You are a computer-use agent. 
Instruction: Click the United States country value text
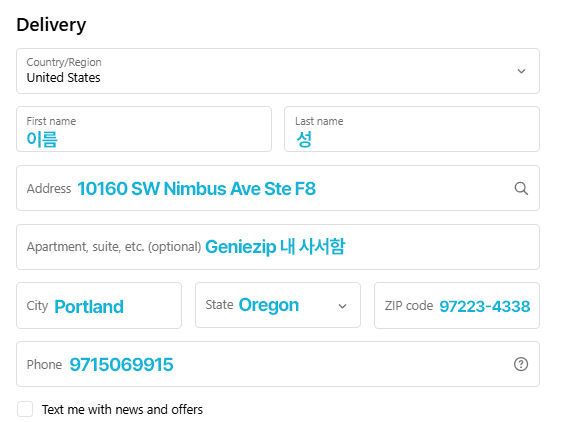click(x=63, y=77)
